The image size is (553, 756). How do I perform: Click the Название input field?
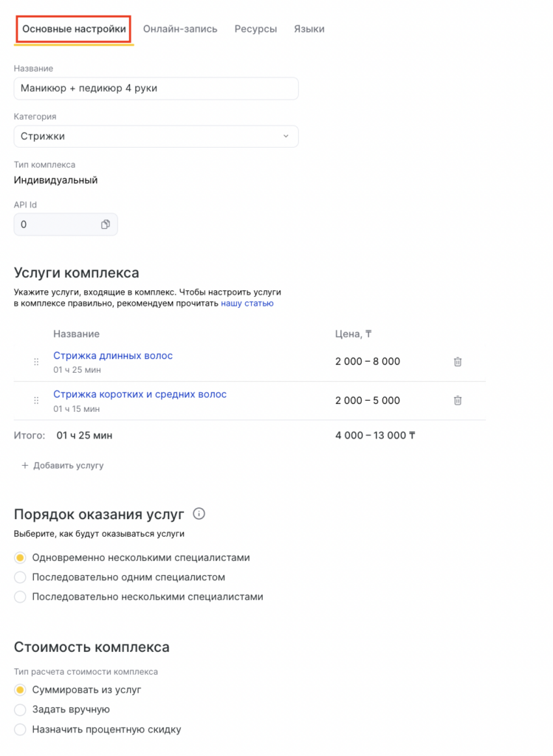click(156, 89)
